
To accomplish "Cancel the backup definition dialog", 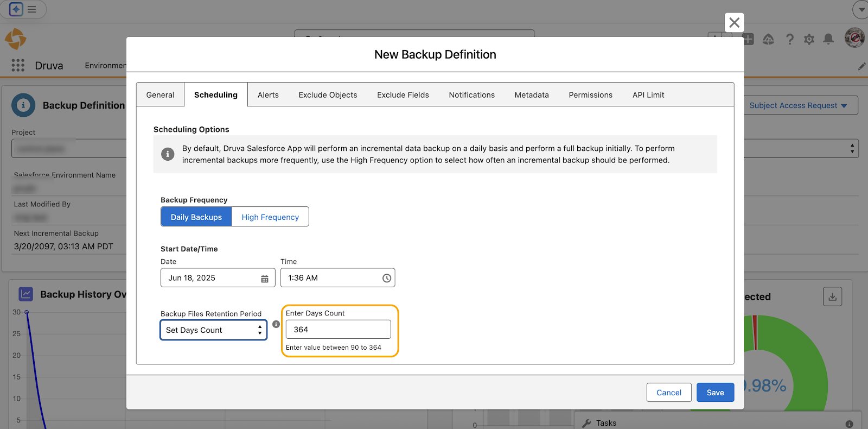I will [668, 393].
